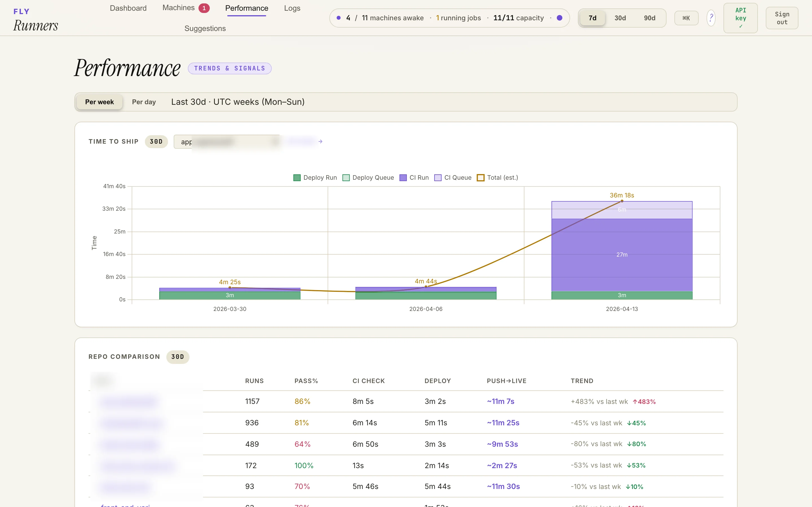Click the Total (est.) legend swatch
The image size is (812, 507).
point(480,178)
